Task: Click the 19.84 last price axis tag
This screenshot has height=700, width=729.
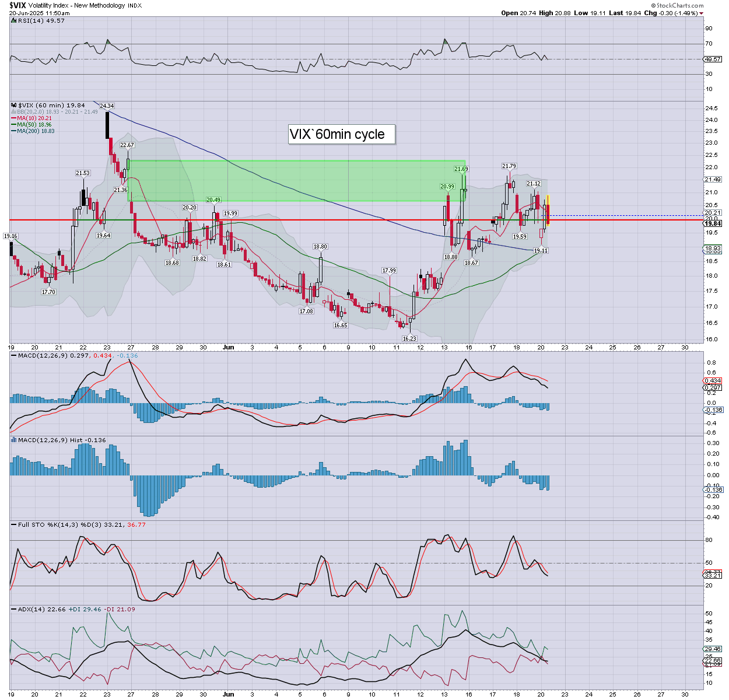Action: [713, 223]
